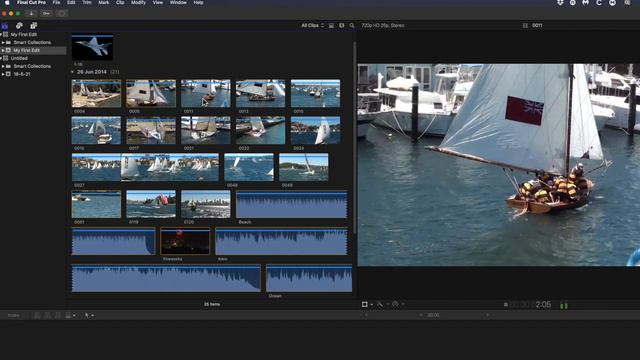The width and height of the screenshot is (640, 360).
Task: Click the audio meters icon beside timecode
Action: click(x=564, y=305)
